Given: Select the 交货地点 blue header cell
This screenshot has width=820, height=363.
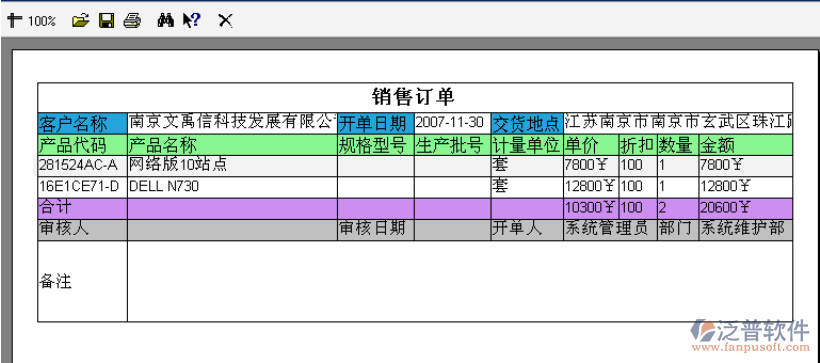Looking at the screenshot, I should pyautogui.click(x=527, y=123).
